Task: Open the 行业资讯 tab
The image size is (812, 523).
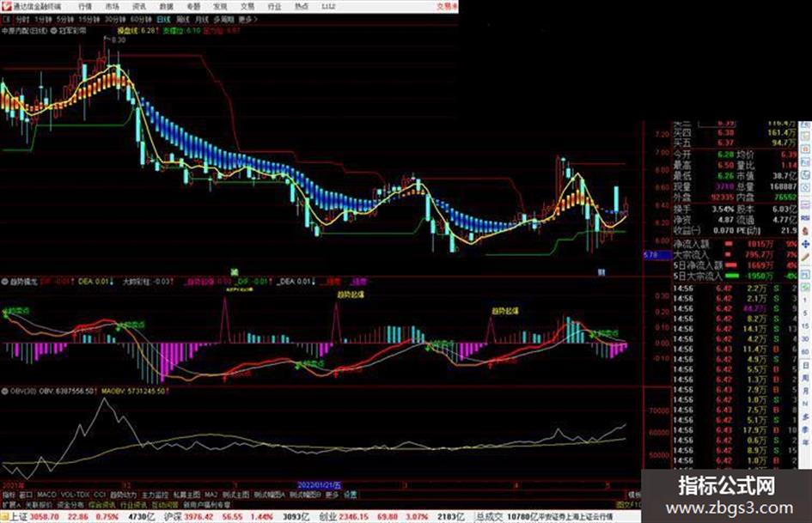Action: point(133,504)
